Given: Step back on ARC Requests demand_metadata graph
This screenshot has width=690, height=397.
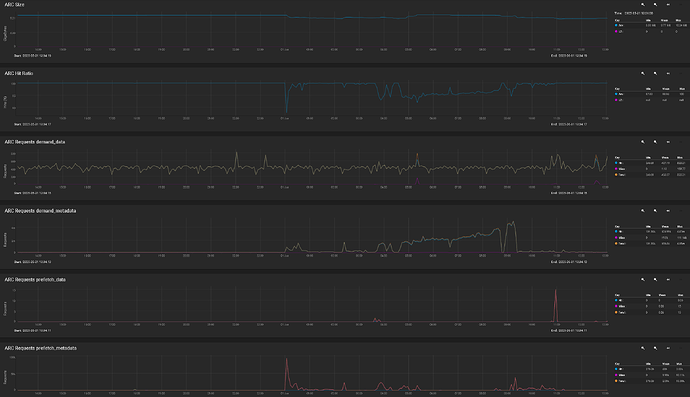Looking at the screenshot, I should tap(668, 211).
